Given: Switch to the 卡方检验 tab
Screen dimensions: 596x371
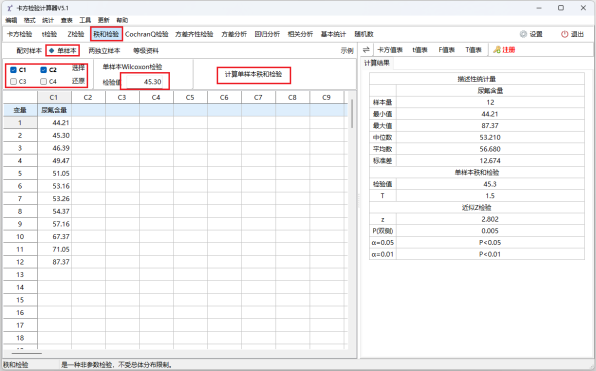Looking at the screenshot, I should click(x=19, y=34).
